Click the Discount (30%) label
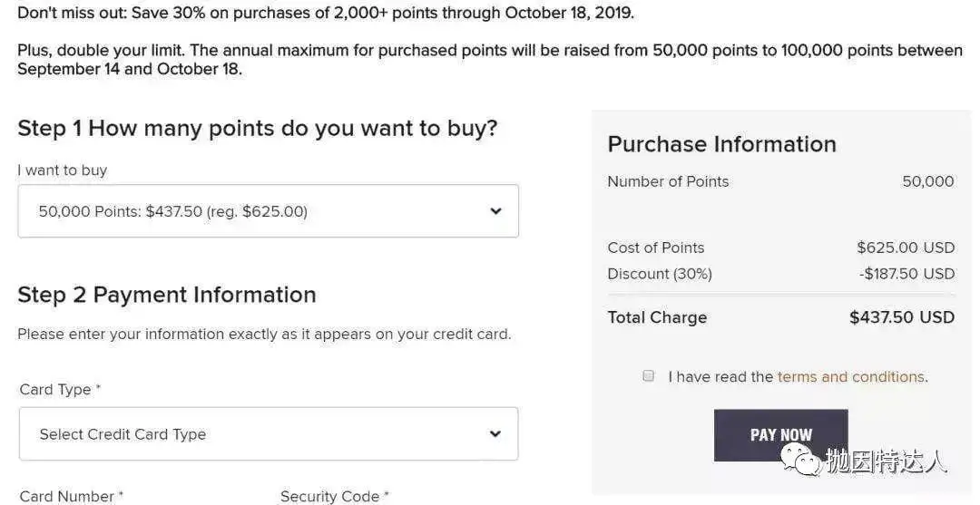980x505 pixels. pos(660,274)
